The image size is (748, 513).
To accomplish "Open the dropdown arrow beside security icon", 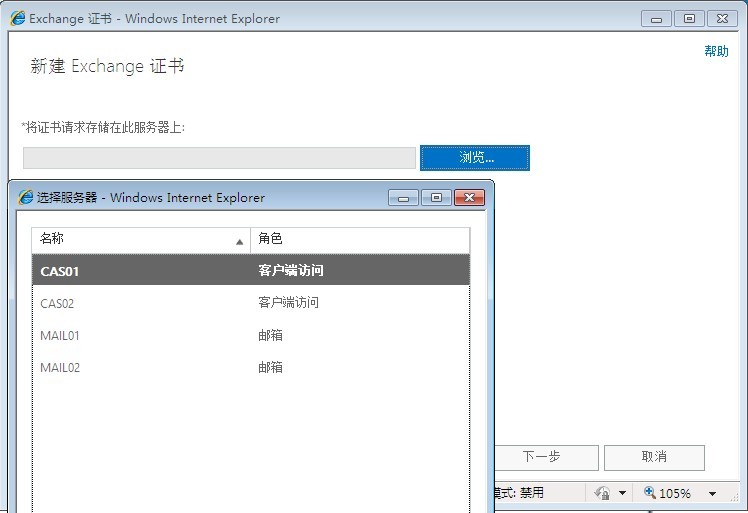I will pos(622,493).
